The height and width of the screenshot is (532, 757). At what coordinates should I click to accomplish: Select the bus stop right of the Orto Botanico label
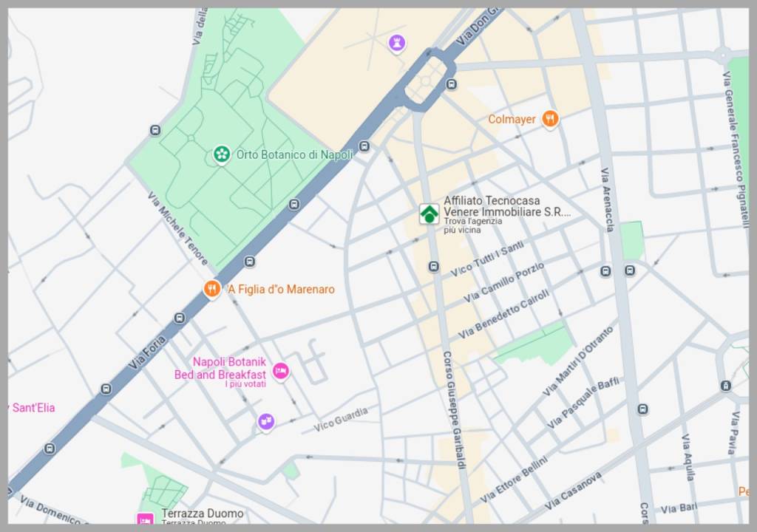click(364, 146)
